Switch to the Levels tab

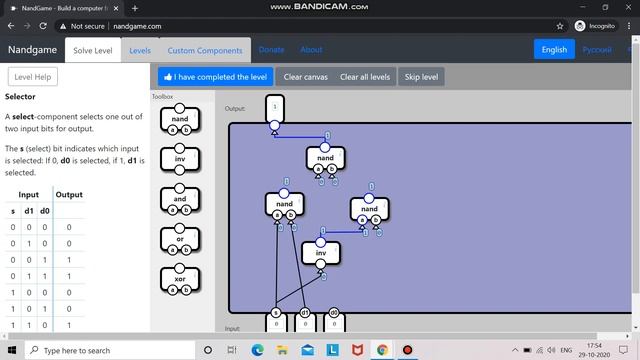pos(140,51)
